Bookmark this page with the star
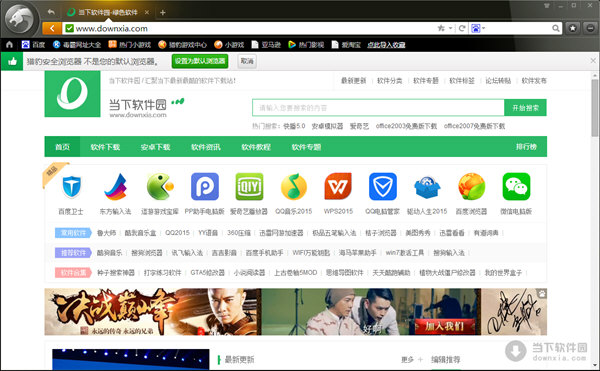Screen dimensions: 600x371 pos(441,28)
